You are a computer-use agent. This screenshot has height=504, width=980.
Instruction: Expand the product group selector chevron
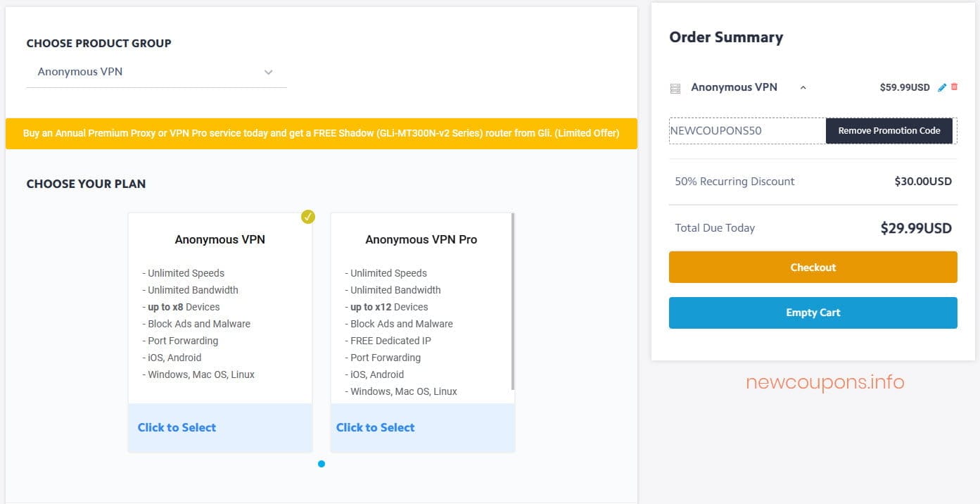pos(268,72)
